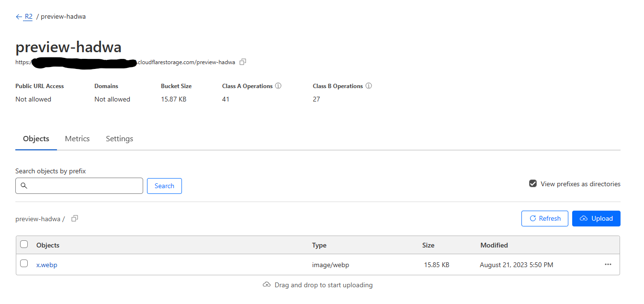644x304 pixels.
Task: Switch to the Metrics tab
Action: click(x=77, y=139)
